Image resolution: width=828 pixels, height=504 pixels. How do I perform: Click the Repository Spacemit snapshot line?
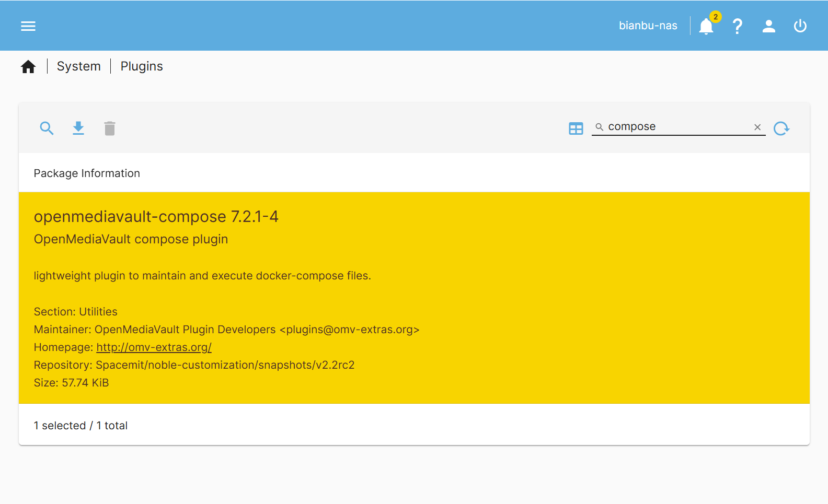point(194,365)
